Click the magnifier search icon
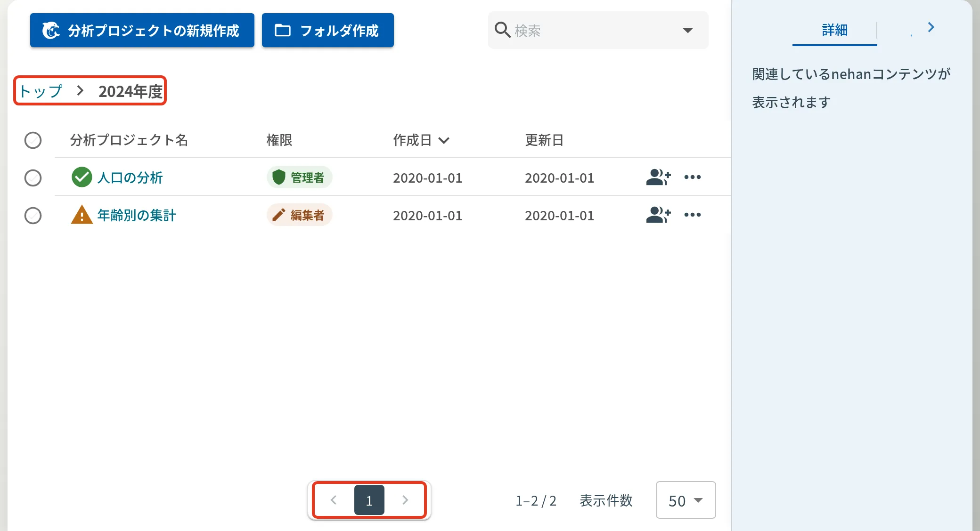980x531 pixels. (x=502, y=30)
